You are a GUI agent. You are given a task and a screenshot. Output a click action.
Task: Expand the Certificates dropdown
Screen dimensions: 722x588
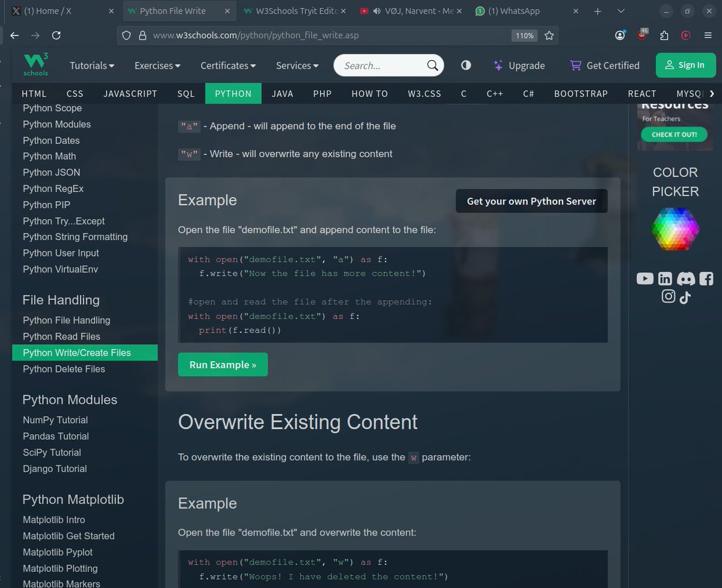(x=228, y=66)
